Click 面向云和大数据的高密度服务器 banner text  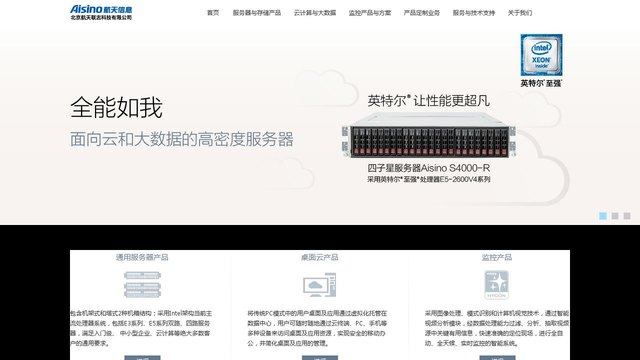coord(182,139)
